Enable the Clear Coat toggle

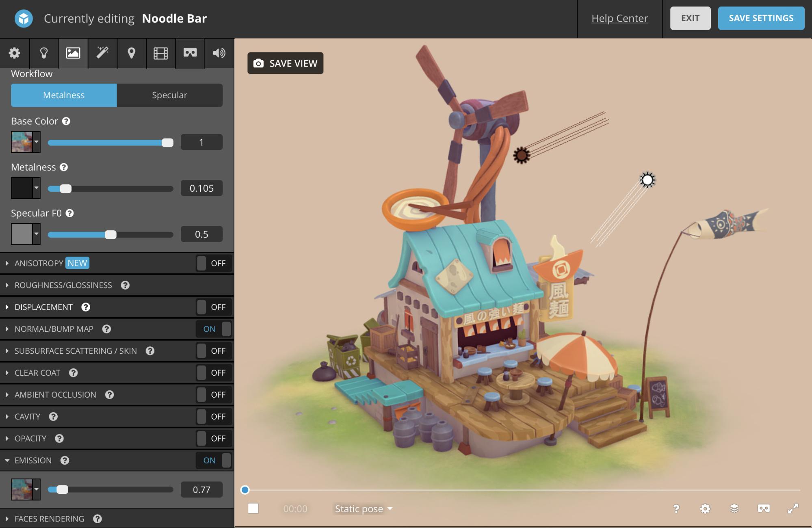pos(213,373)
